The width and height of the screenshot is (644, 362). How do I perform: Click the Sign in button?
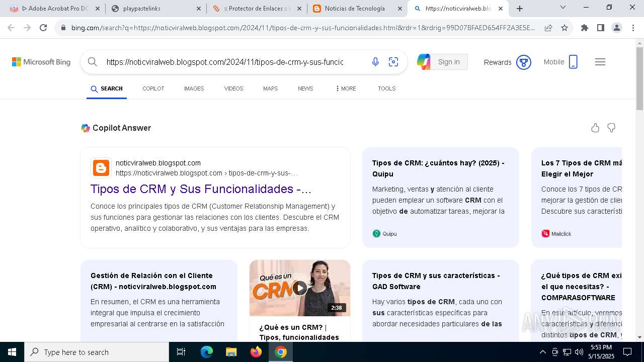click(449, 62)
